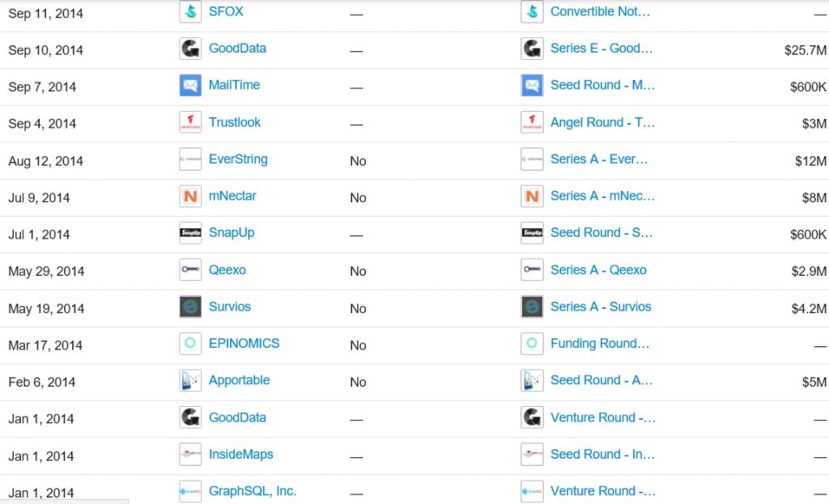Open the Series A - Survios link

pos(601,307)
